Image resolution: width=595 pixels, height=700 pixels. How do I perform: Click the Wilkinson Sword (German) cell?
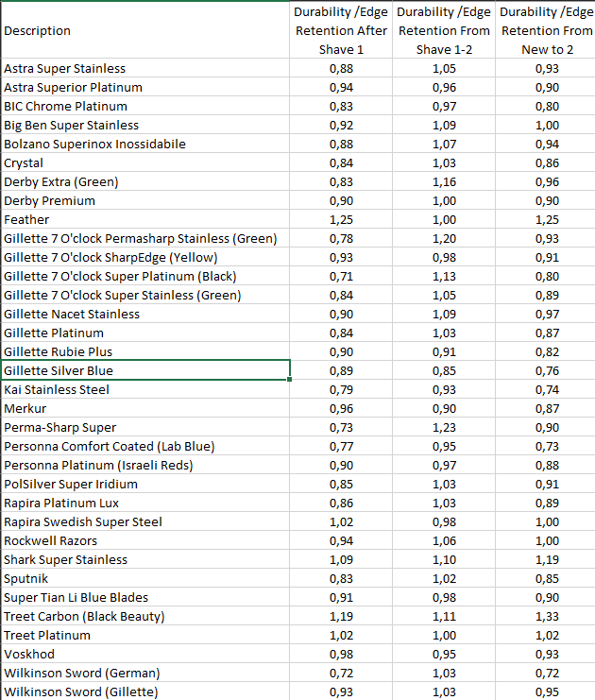point(145,674)
